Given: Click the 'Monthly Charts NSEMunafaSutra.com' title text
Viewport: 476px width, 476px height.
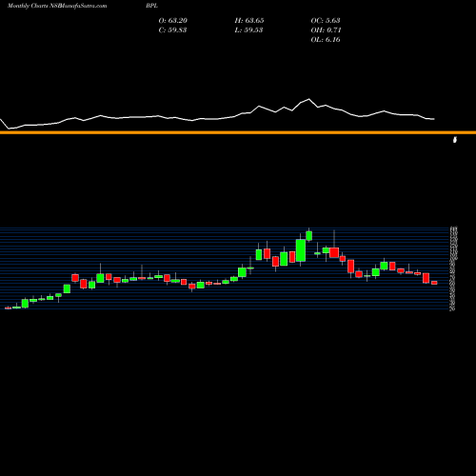Looking at the screenshot, I should tap(57, 6).
